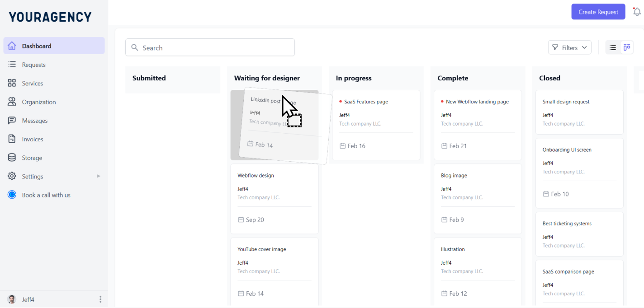Open the SaaS Features page card
Viewport: 644px width, 308px height.
pyautogui.click(x=376, y=125)
